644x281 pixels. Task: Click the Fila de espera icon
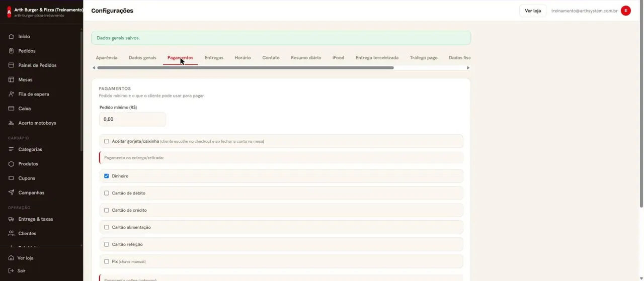[11, 94]
